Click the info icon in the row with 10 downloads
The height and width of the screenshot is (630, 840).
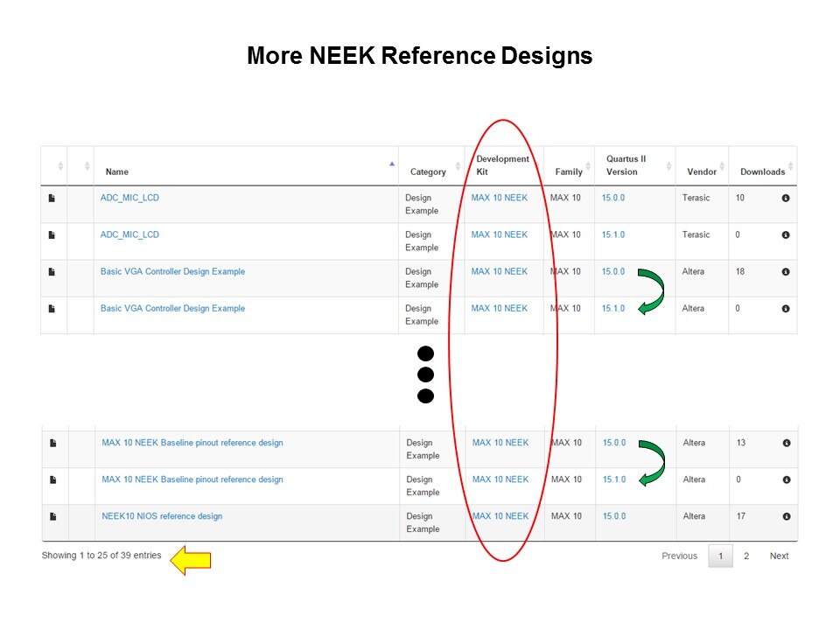pos(785,199)
